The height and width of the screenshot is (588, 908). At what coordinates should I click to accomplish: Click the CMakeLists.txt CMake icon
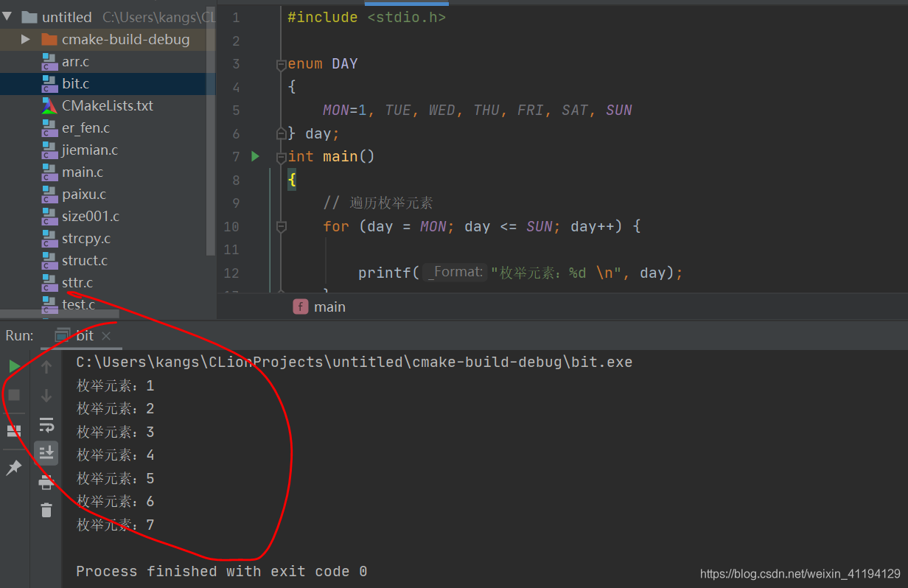click(49, 105)
